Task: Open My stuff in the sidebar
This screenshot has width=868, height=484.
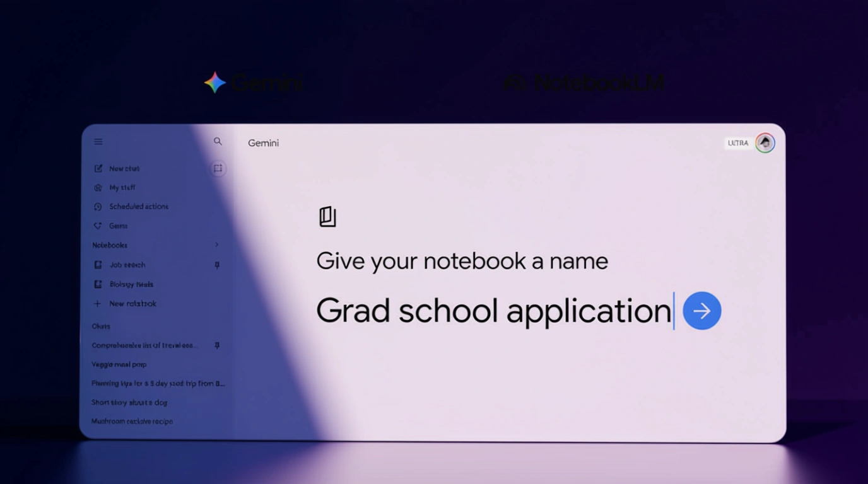Action: [x=122, y=188]
